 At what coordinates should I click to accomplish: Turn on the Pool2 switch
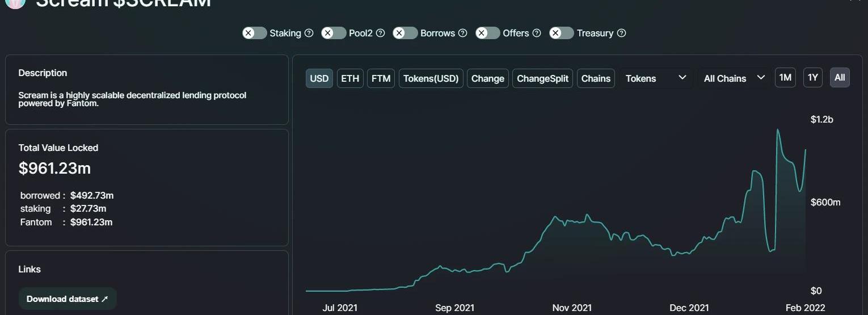[334, 33]
